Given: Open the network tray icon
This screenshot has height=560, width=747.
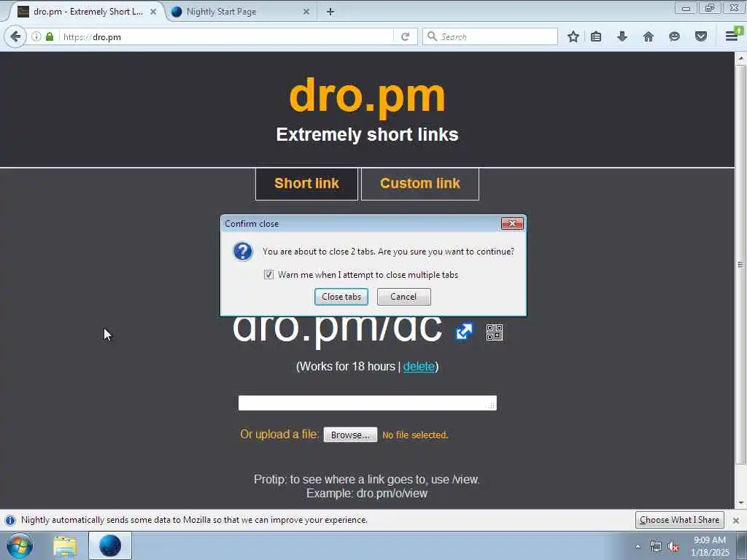Looking at the screenshot, I should (656, 547).
